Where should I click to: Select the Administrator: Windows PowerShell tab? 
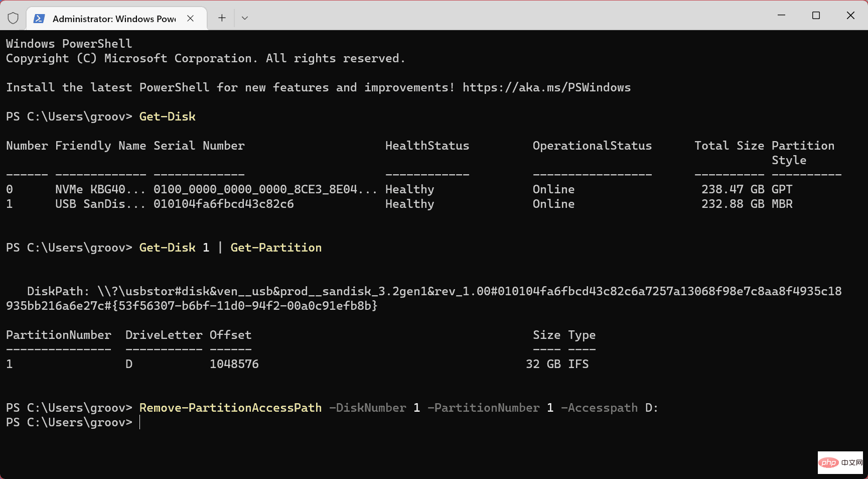click(x=116, y=19)
